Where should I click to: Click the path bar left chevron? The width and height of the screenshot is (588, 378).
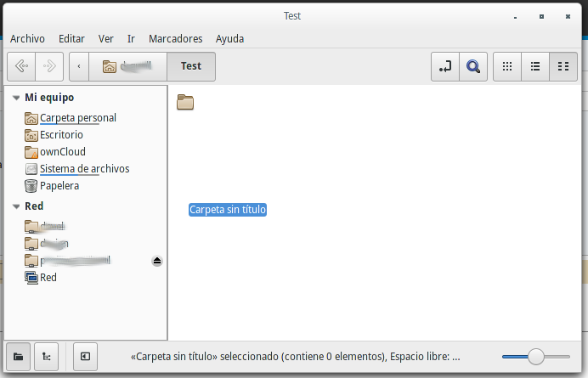click(79, 66)
